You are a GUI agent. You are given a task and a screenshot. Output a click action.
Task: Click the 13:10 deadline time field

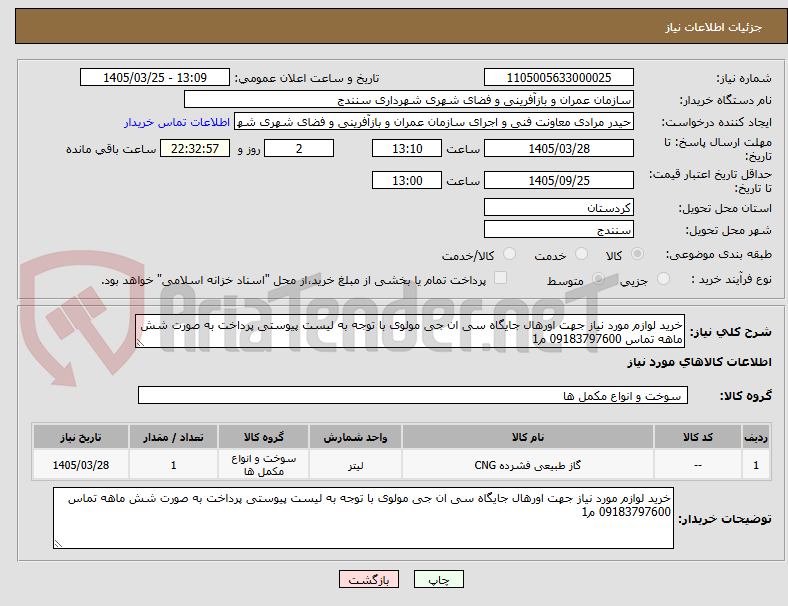[407, 148]
